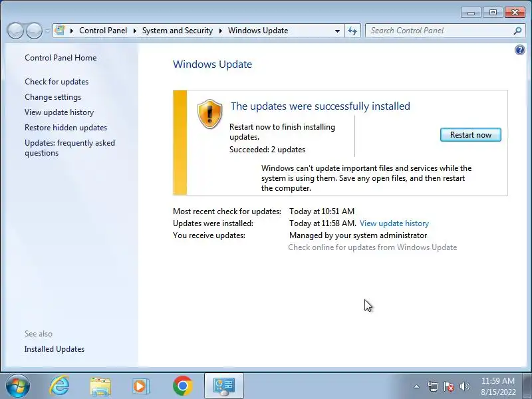Click the yellow shield warning icon

209,114
